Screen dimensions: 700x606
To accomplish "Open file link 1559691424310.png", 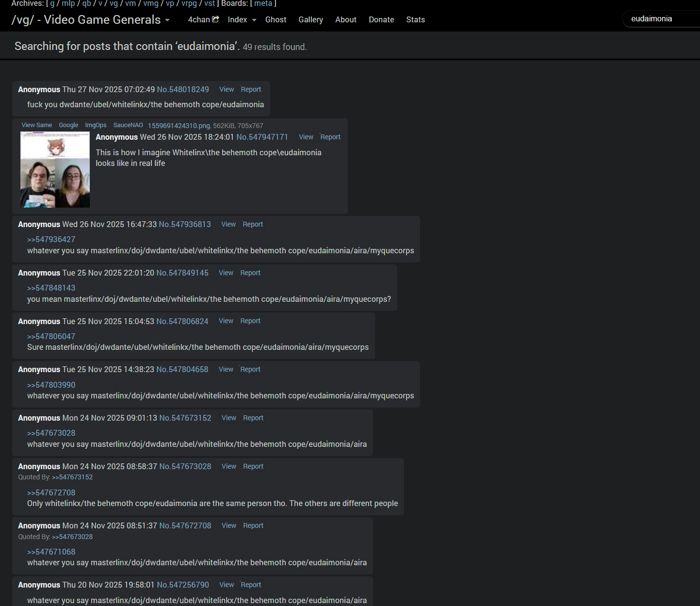I will (179, 126).
